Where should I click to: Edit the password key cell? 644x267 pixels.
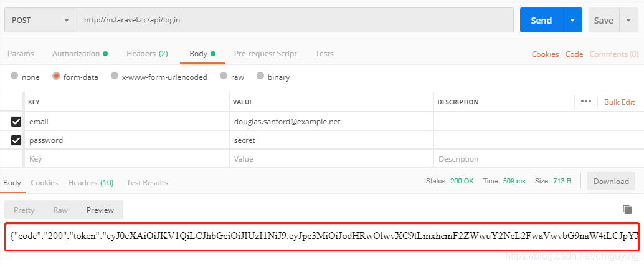click(126, 140)
